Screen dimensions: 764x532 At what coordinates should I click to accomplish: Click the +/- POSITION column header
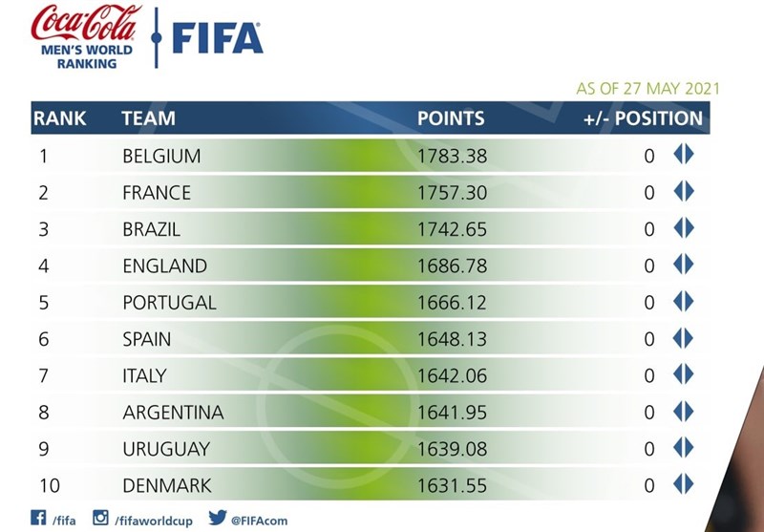[643, 119]
